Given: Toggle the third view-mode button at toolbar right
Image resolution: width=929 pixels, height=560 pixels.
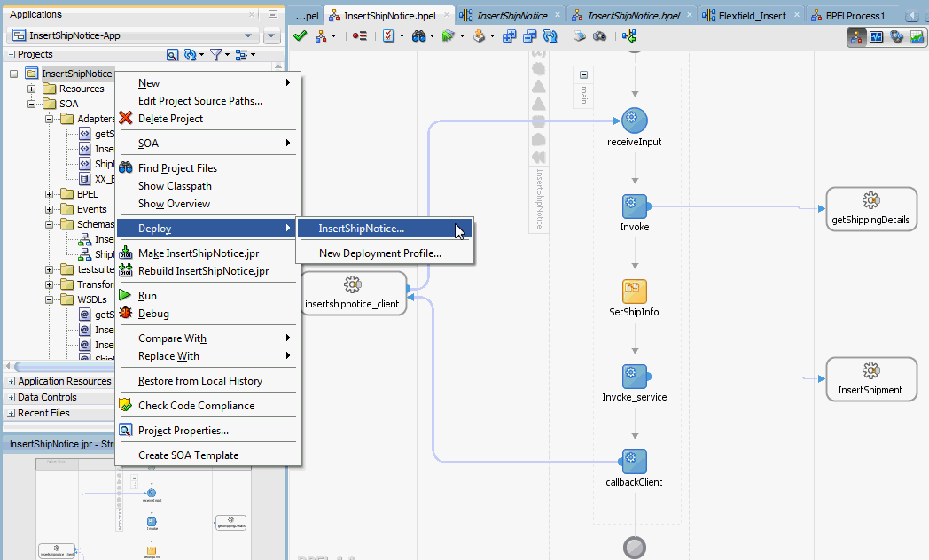Looking at the screenshot, I should 896,36.
